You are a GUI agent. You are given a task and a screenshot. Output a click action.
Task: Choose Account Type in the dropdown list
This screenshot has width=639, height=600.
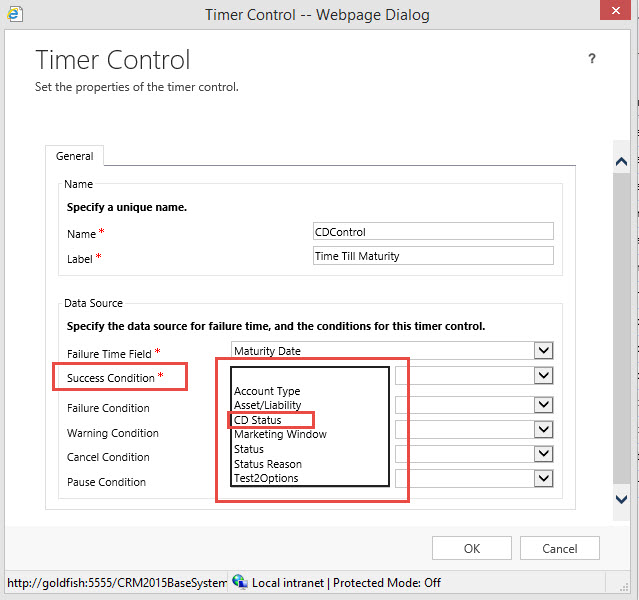(x=267, y=391)
